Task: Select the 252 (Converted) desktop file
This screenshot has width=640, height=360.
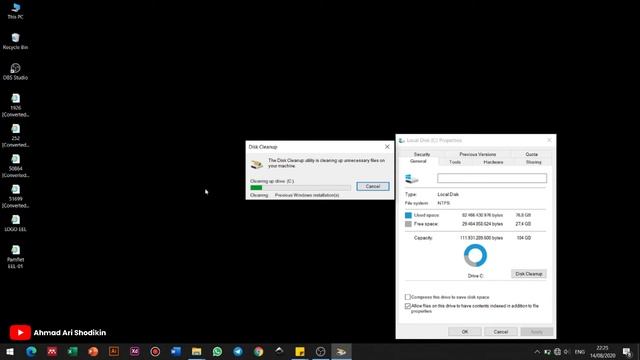Action: click(15, 135)
